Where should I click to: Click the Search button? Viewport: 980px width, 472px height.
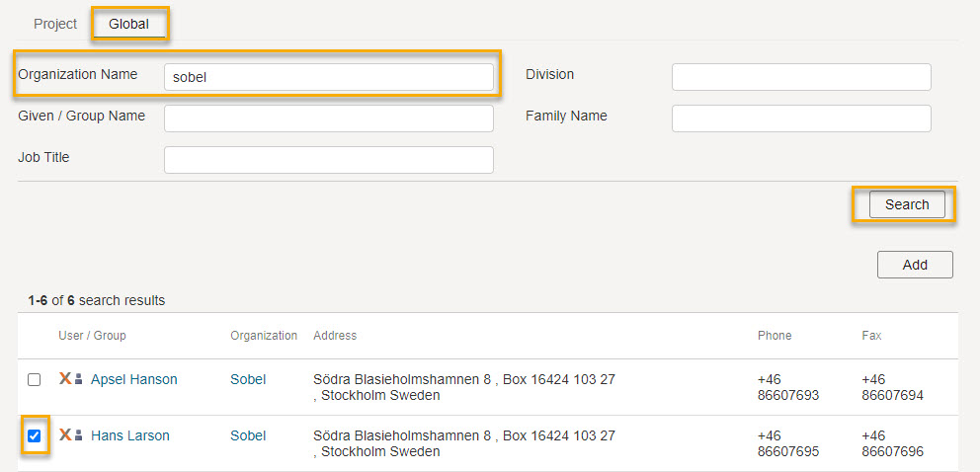pos(907,204)
